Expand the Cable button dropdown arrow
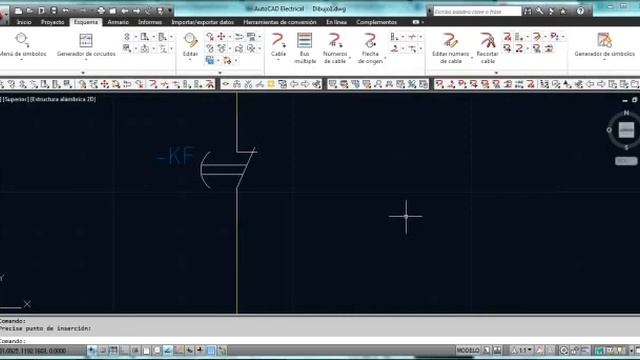 (278, 60)
